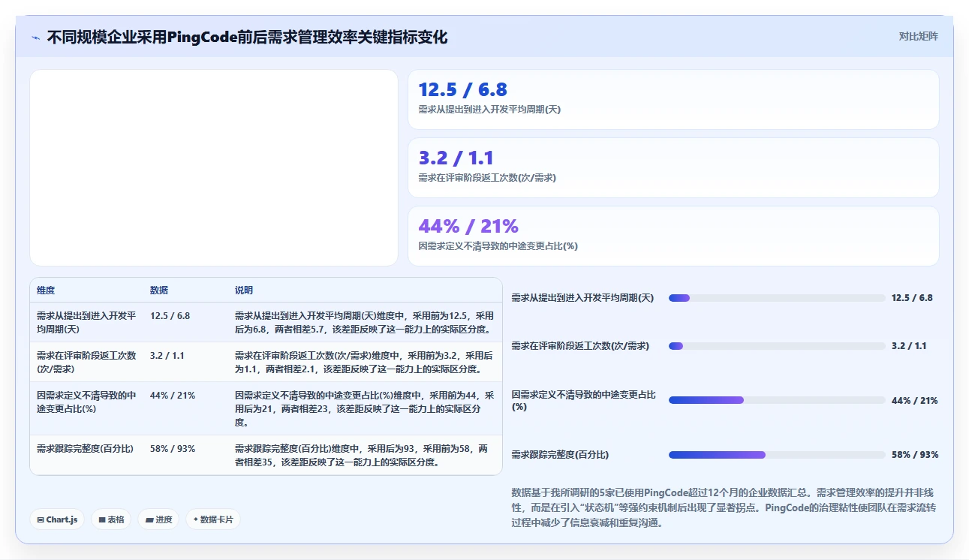Click table cell 因需求定义不清导致的中途变更占比(%) in 维度 column
The height and width of the screenshot is (560, 969).
[86, 402]
